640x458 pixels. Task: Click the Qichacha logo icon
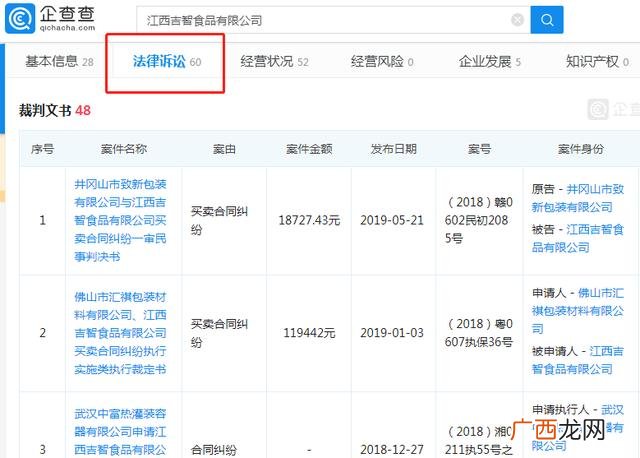point(20,18)
